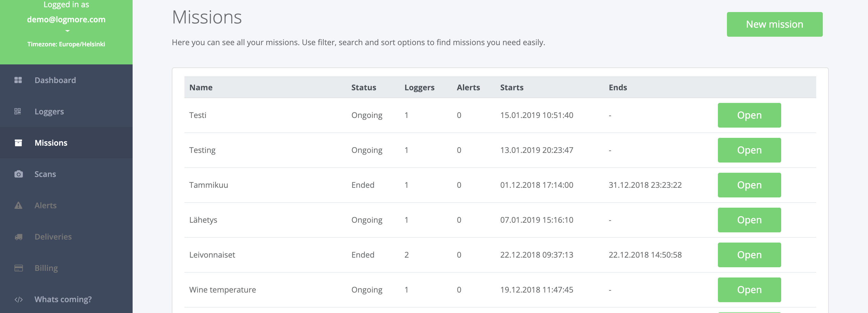Click end date 22.12.2018 14:50:58
Viewport: 868px width, 313px height.
[645, 255]
